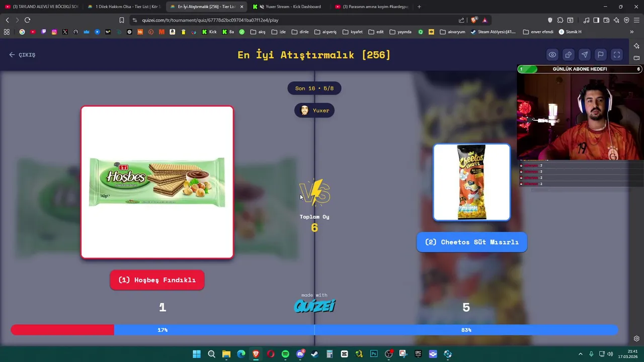
Task: Open Instagram bookmark icon
Action: (54, 32)
